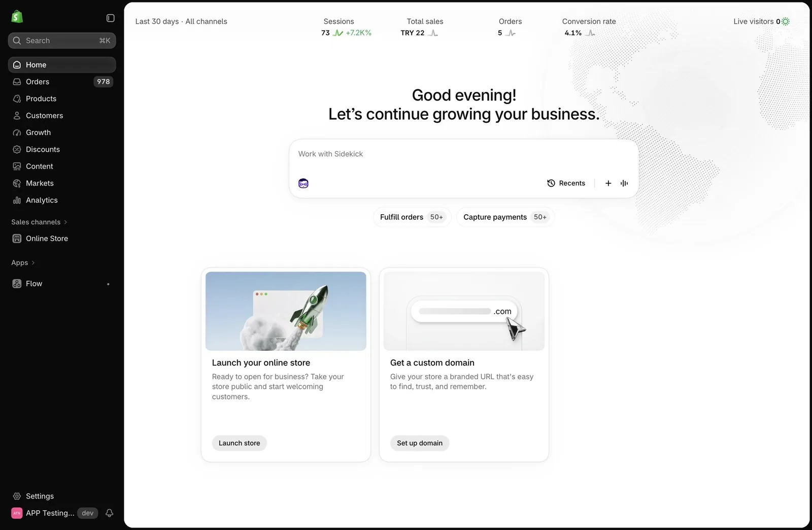The height and width of the screenshot is (530, 812).
Task: Expand the Sales channels section
Action: [x=40, y=222]
